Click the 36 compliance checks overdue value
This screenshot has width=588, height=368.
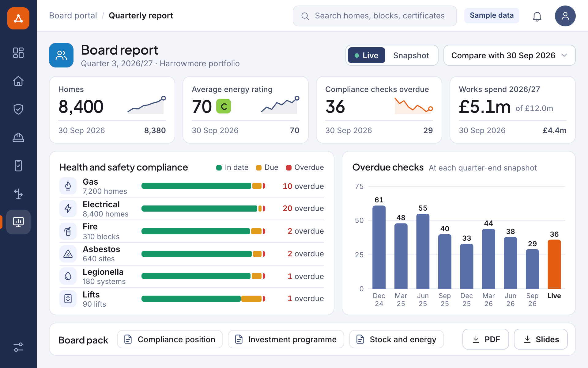[335, 106]
